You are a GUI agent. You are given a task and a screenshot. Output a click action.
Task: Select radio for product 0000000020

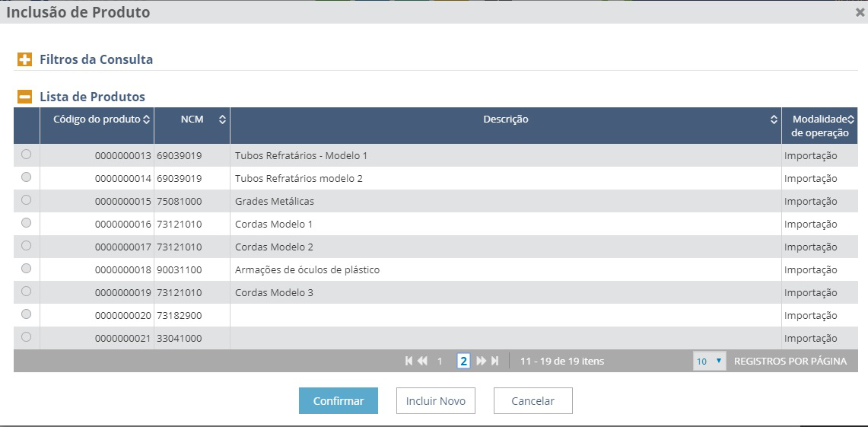pos(26,314)
